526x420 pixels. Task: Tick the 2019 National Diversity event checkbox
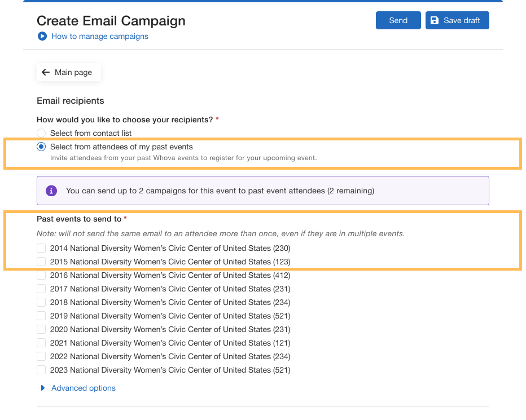(x=41, y=316)
